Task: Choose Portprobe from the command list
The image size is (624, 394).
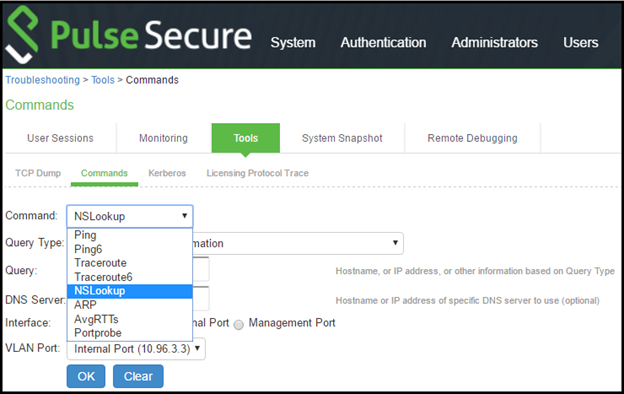Action: [130, 333]
